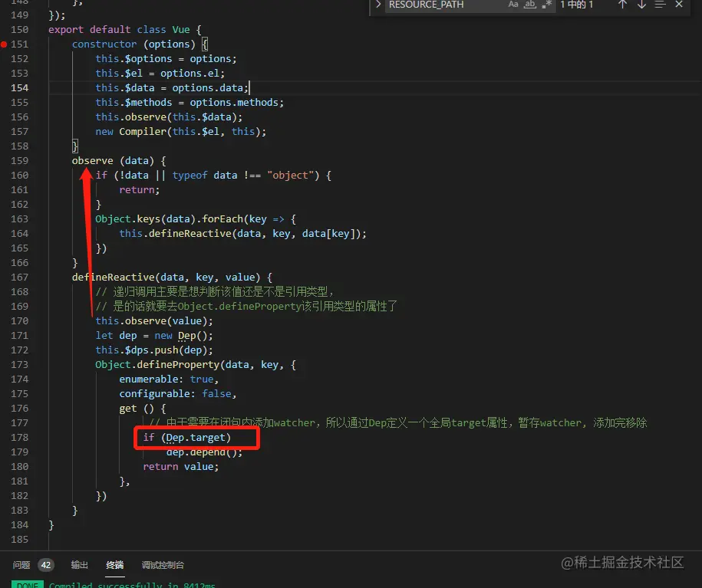Switch to the 终端 (Terminal) tab
The height and width of the screenshot is (588, 702).
pyautogui.click(x=114, y=565)
